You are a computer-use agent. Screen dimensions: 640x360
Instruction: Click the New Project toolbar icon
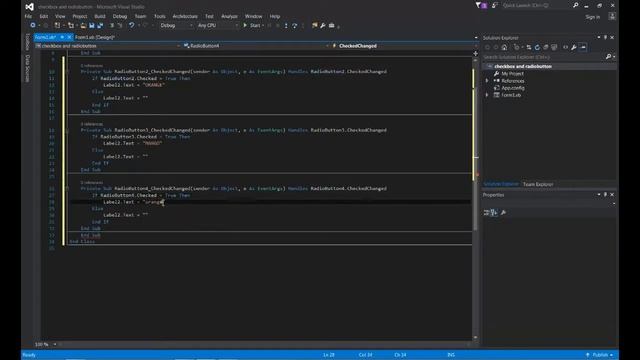pos(57,25)
